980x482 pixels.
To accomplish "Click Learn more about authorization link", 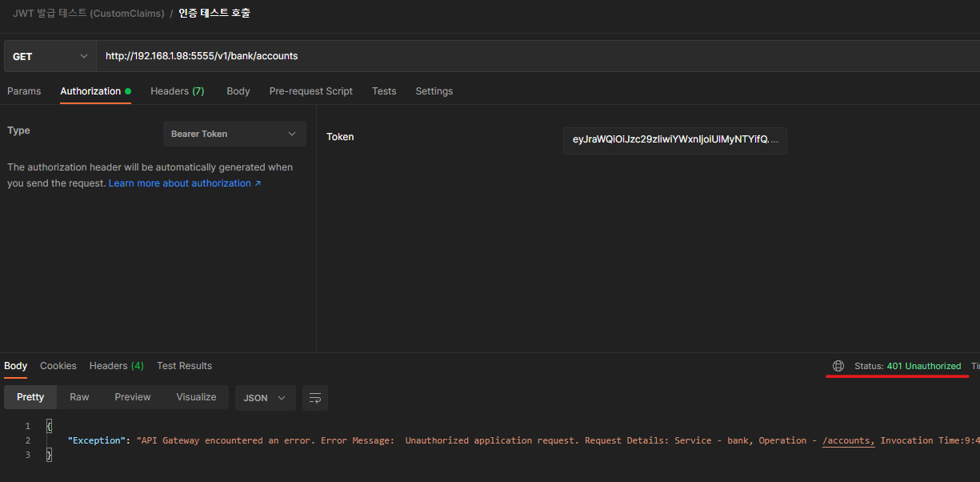I will point(184,183).
